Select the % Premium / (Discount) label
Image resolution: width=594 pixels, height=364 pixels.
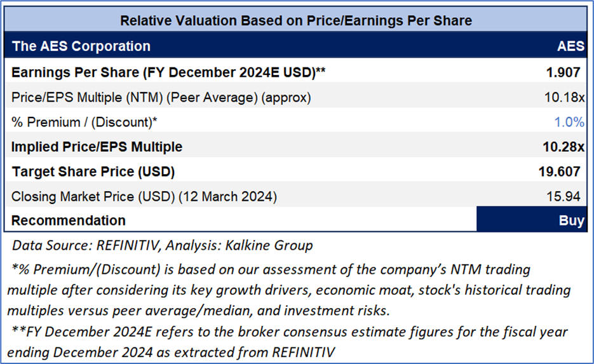click(88, 122)
